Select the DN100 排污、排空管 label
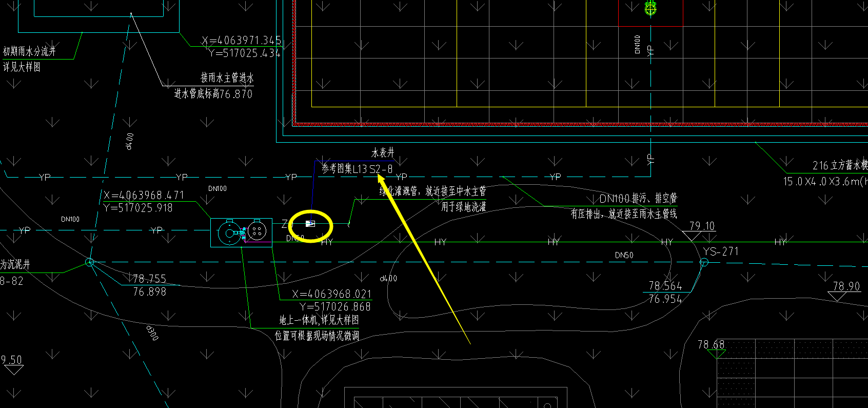 click(638, 198)
